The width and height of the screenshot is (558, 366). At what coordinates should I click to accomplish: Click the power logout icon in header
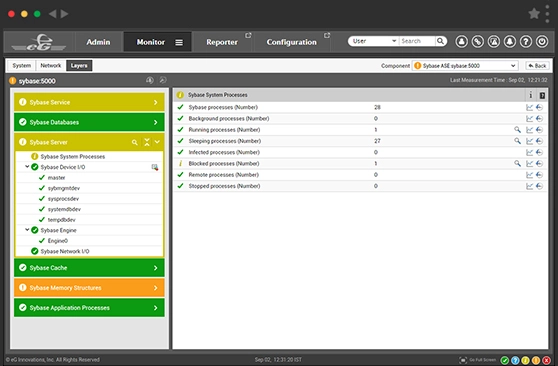(542, 42)
